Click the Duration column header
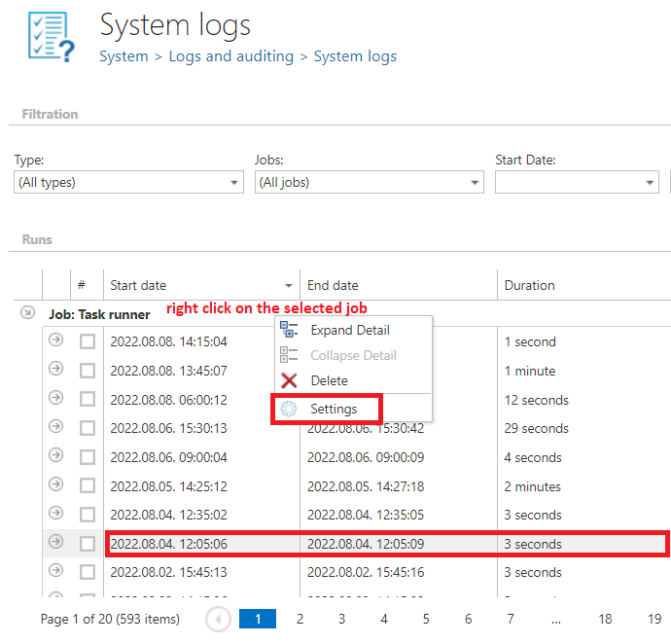 530,285
